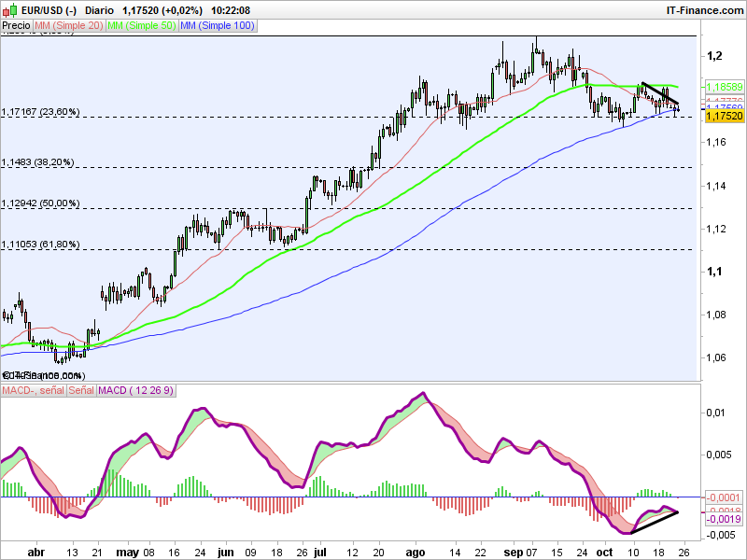This screenshot has height=560, width=747.
Task: Click the 1,2 price axis label
Action: click(714, 56)
